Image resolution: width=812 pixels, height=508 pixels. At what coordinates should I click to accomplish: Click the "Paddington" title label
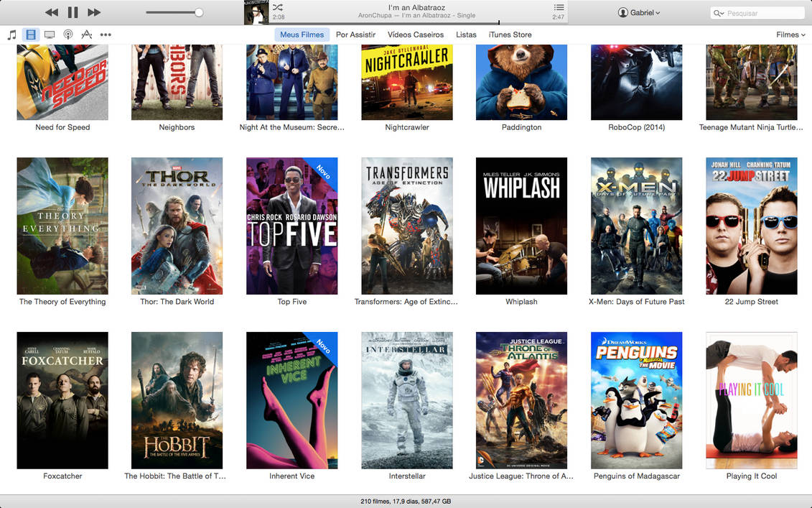tap(521, 127)
